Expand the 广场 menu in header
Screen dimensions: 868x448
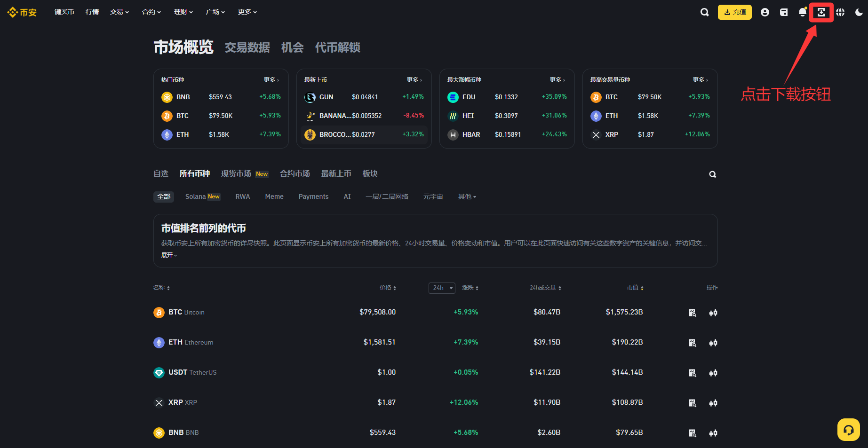[215, 12]
